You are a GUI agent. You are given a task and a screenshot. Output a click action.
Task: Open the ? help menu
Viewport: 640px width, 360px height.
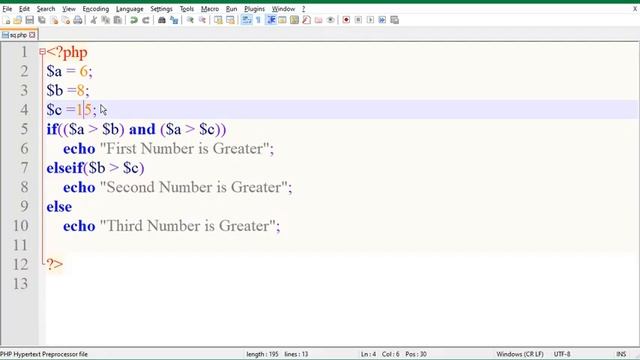click(x=303, y=9)
